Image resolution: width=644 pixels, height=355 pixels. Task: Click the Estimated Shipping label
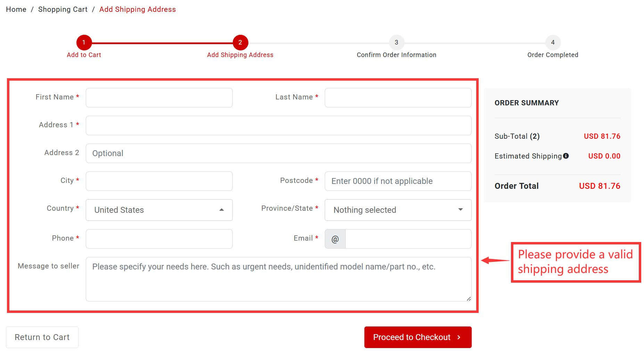[528, 156]
